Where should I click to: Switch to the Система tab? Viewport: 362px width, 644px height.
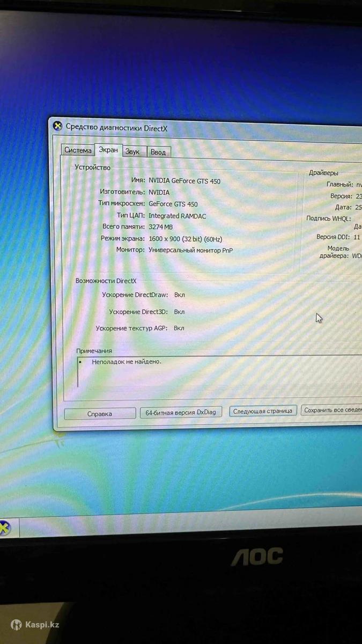tap(78, 150)
